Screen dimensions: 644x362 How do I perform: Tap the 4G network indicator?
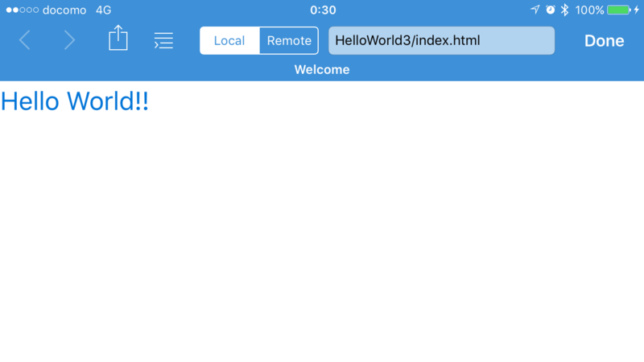(x=104, y=10)
